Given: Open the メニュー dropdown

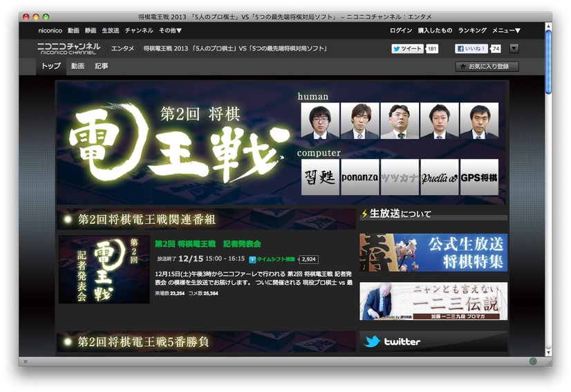Looking at the screenshot, I should click(506, 30).
